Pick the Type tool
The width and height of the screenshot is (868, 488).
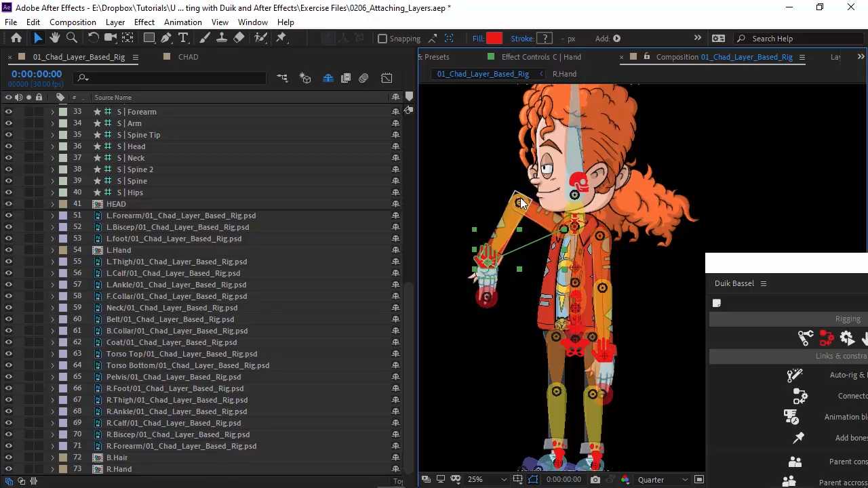183,39
